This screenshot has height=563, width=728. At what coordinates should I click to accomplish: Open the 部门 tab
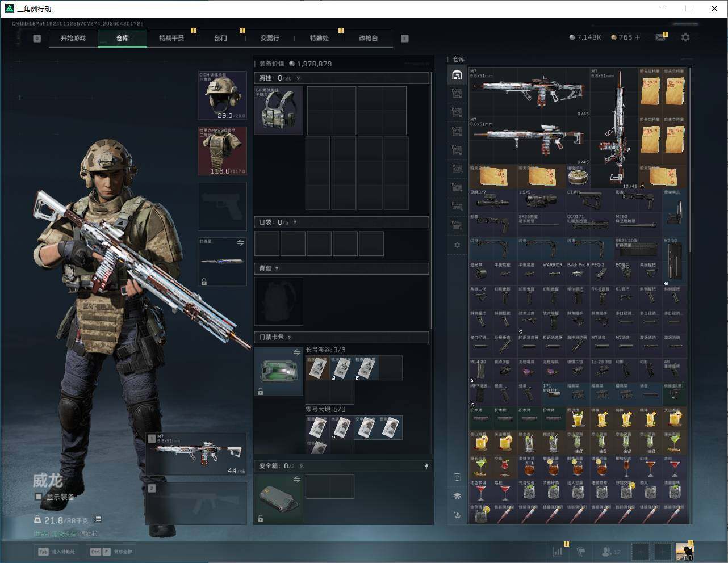[x=221, y=38]
